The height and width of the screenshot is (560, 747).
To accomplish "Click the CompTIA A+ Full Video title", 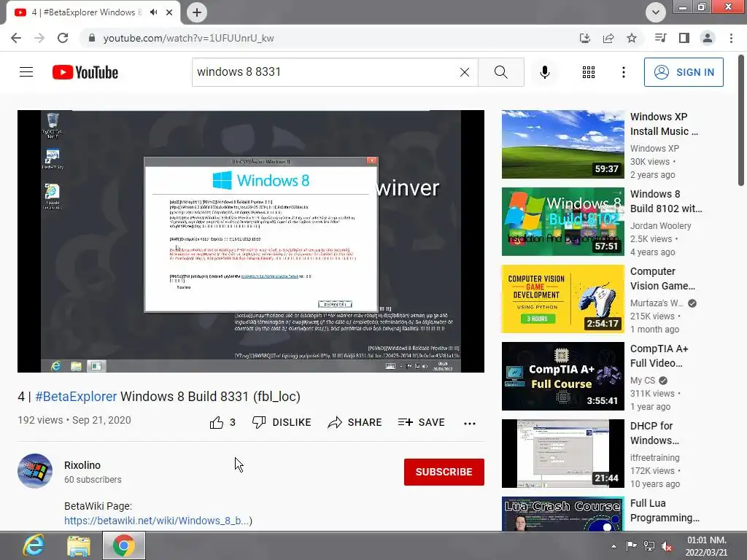I will [x=659, y=356].
